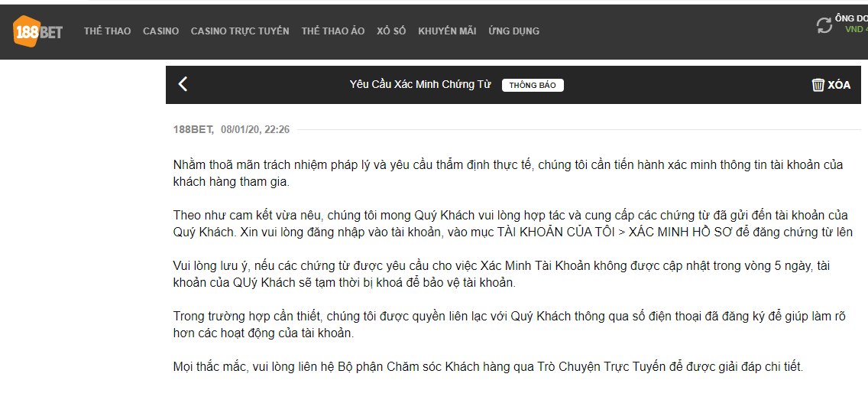Open the THỂ THAO menu

coord(107,31)
